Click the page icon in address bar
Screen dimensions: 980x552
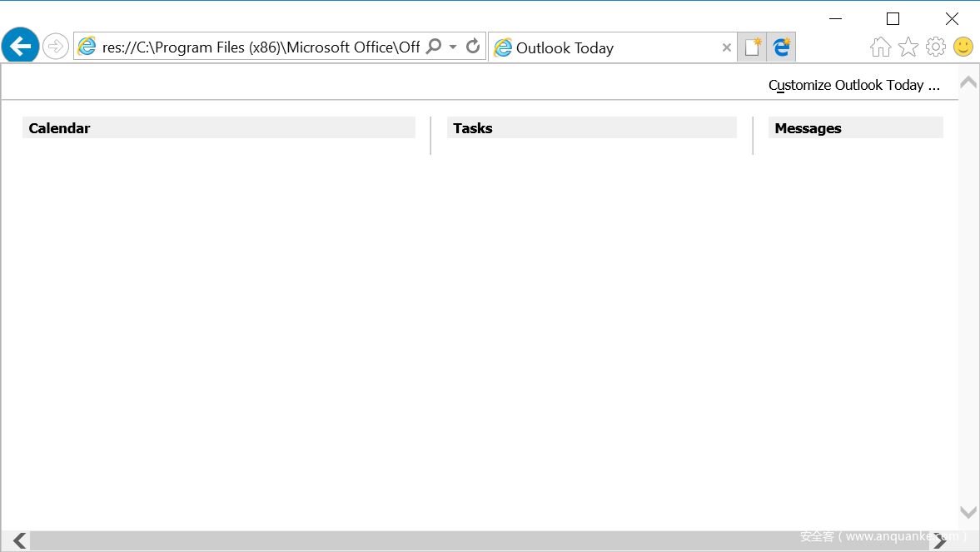click(x=87, y=47)
